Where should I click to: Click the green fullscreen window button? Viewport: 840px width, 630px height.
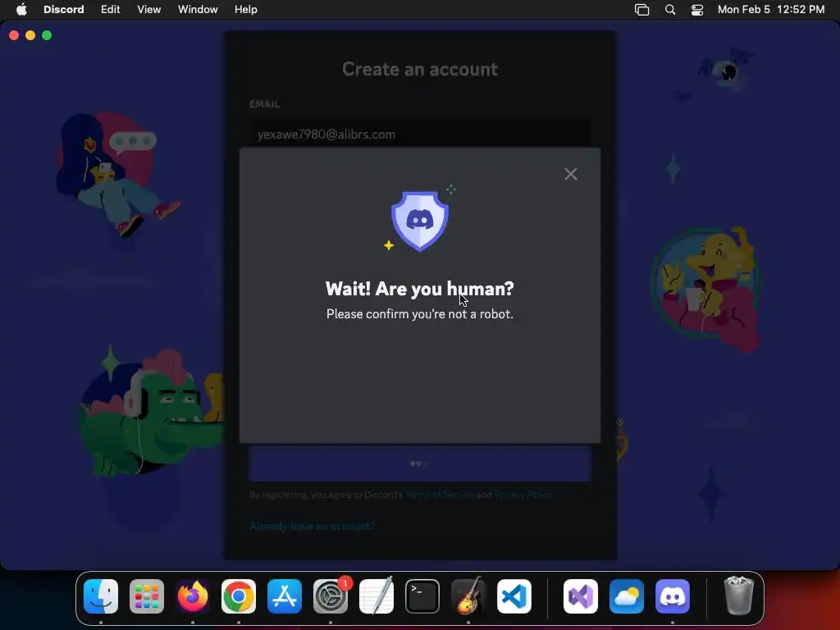(x=47, y=35)
